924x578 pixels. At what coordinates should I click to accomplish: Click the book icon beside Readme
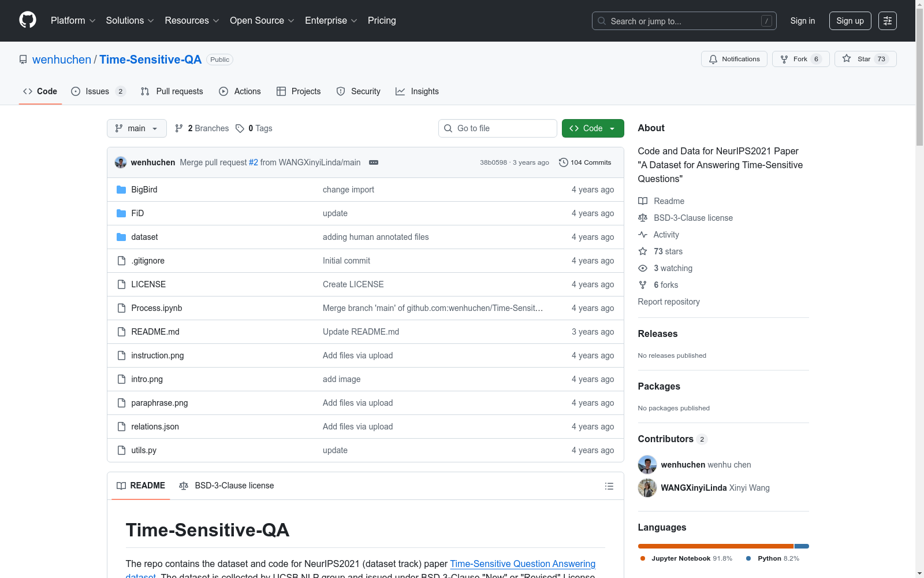[x=643, y=201]
